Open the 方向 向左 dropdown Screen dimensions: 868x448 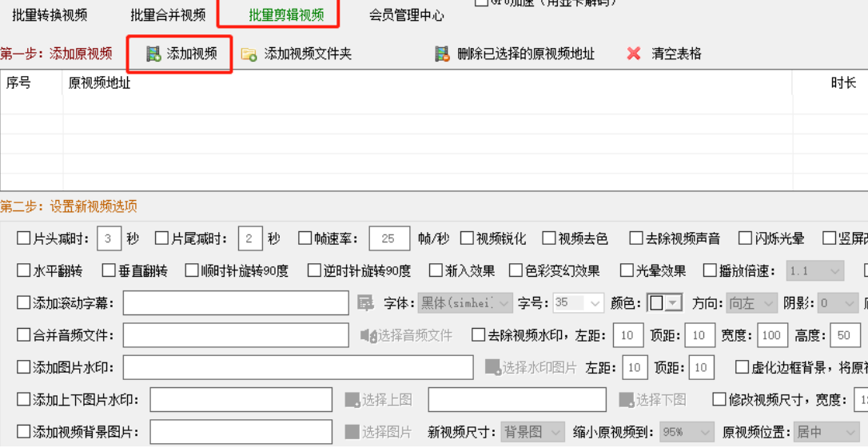point(752,303)
